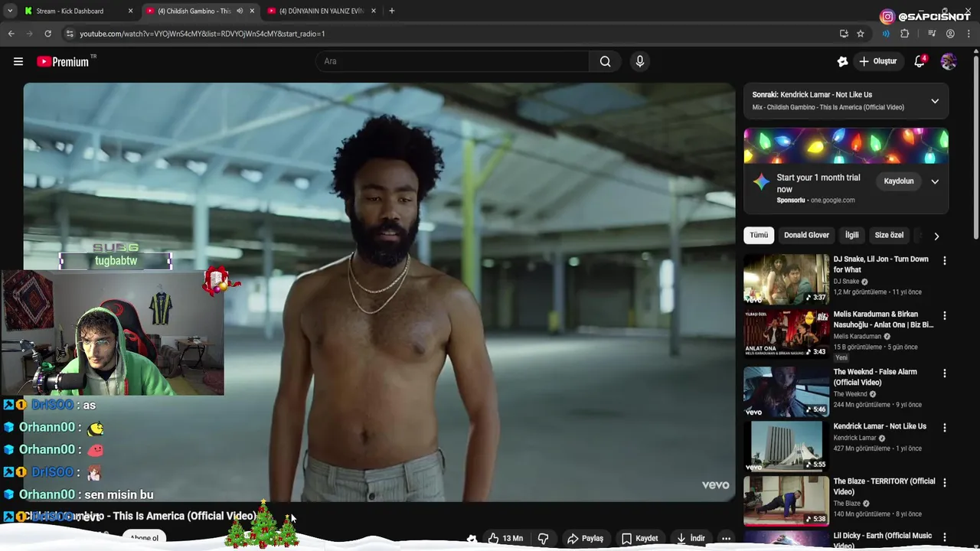Screen dimensions: 980x551
Task: Click 'Sonraki: Kendrick Lamar - Not Like Us' text
Action: click(x=812, y=95)
